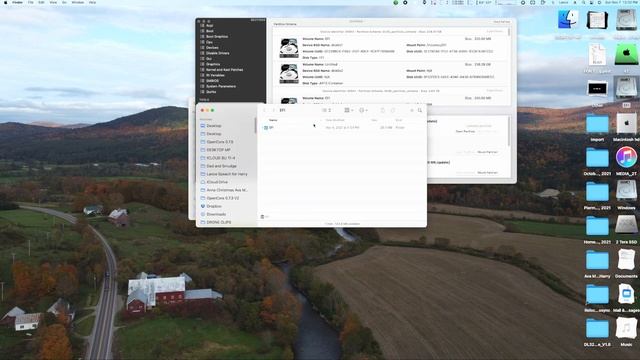Select the Import folder on desktop
The width and height of the screenshot is (640, 360).
coord(597,124)
